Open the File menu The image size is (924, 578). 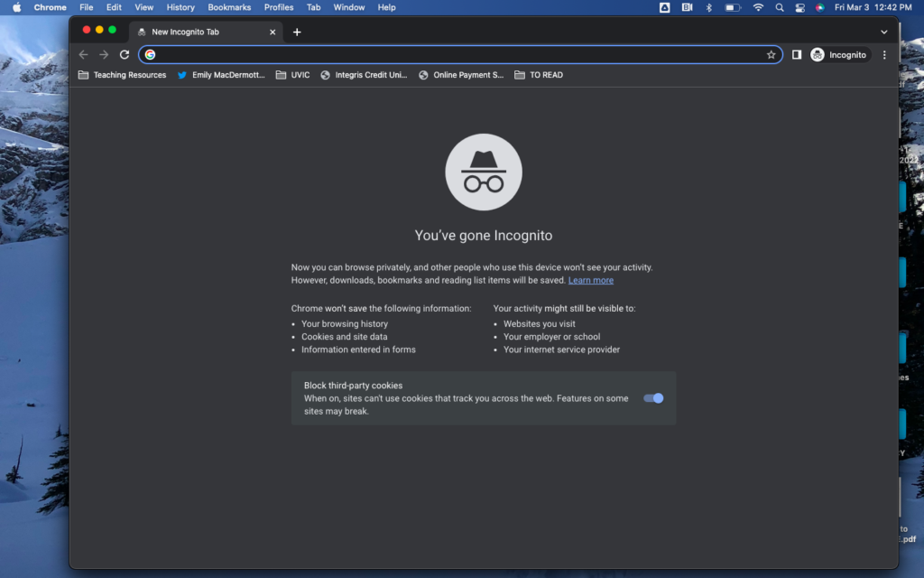pyautogui.click(x=86, y=7)
